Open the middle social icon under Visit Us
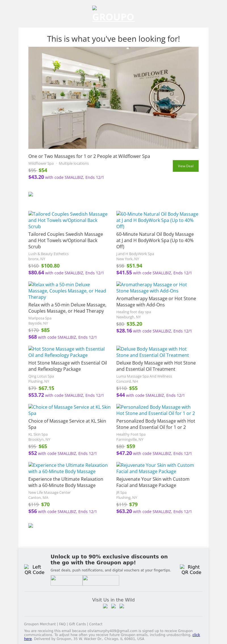227x644 pixels. tap(113, 606)
